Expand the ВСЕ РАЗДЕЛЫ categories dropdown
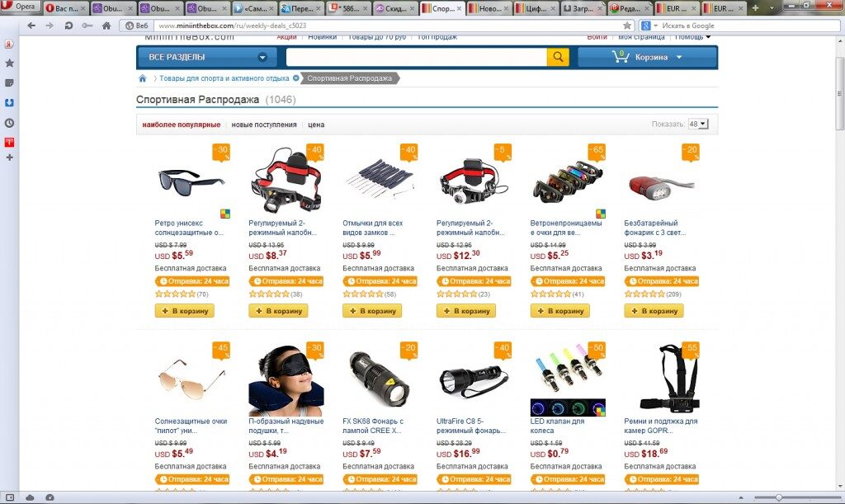This screenshot has height=504, width=845. (206, 57)
